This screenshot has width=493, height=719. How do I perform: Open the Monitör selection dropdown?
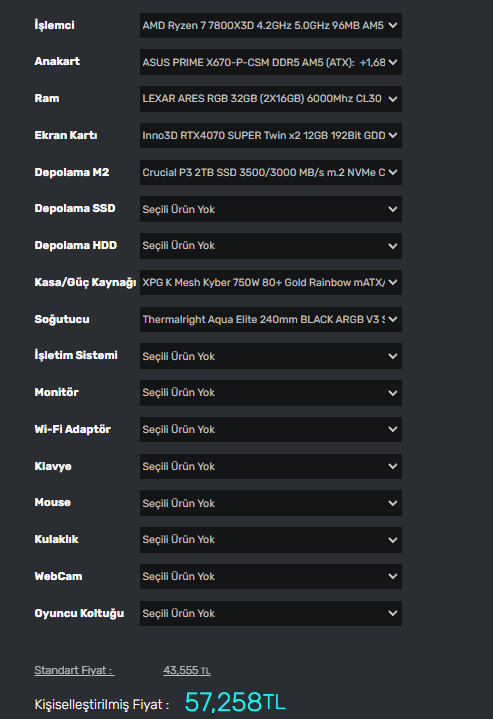[x=271, y=393]
